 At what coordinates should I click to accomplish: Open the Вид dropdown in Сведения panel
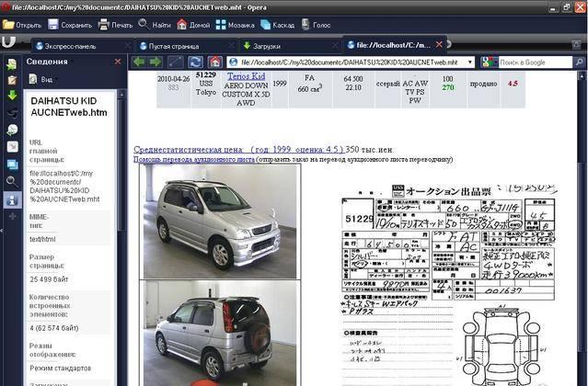tap(41, 79)
